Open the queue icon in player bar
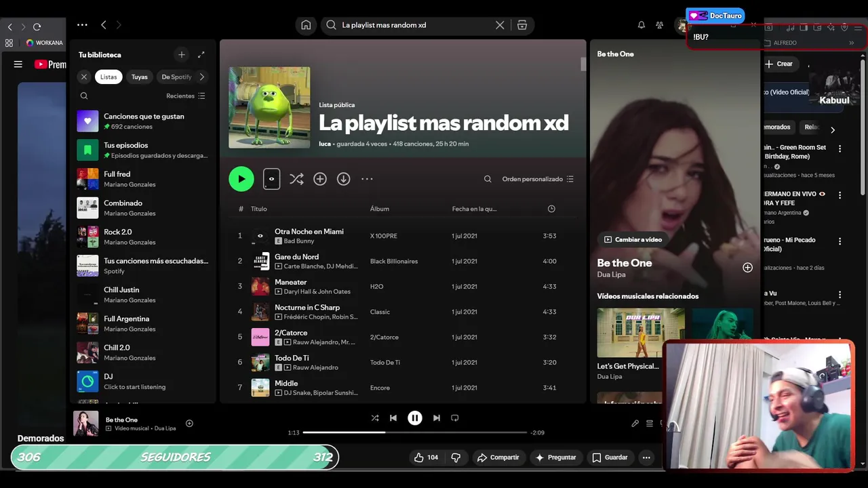The width and height of the screenshot is (868, 488). click(x=650, y=424)
